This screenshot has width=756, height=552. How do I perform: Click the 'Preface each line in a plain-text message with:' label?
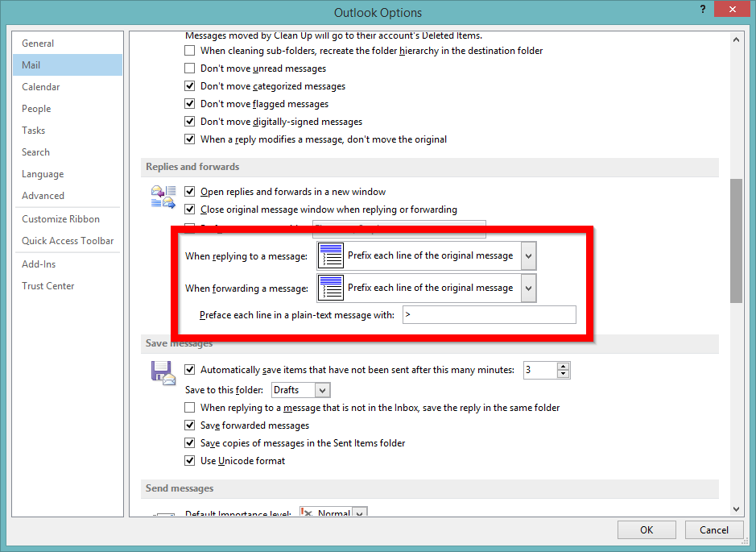point(297,315)
